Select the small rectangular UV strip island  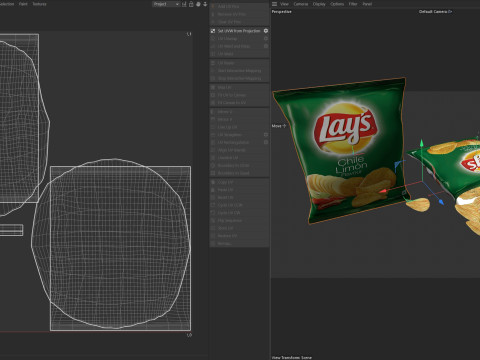tap(11, 230)
